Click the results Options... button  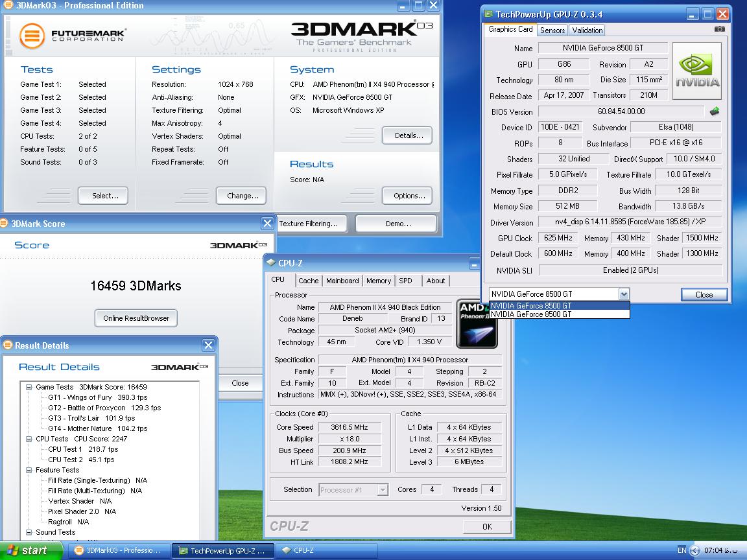tap(407, 196)
